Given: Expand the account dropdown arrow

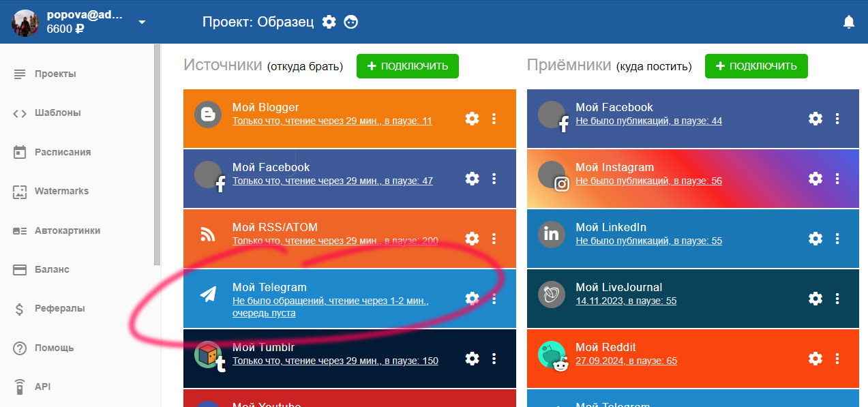Looking at the screenshot, I should 142,22.
